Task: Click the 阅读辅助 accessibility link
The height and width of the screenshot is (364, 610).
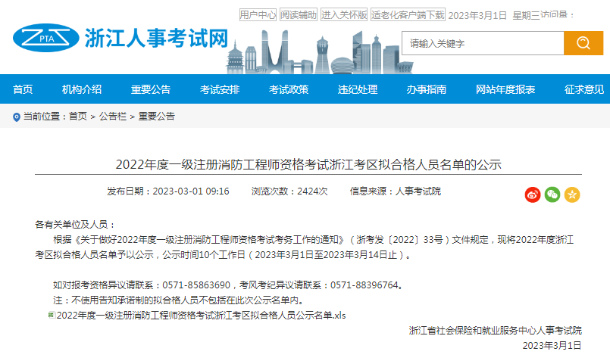Action: click(x=299, y=14)
